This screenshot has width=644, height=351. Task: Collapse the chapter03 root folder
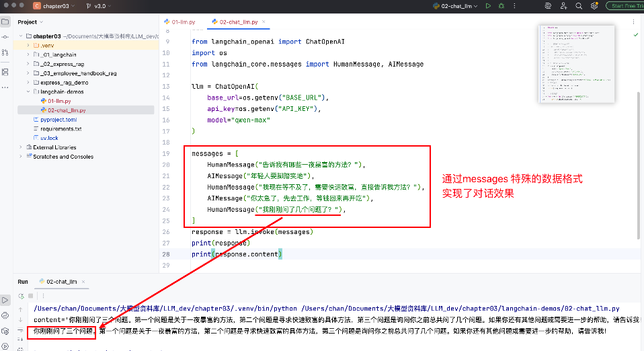coord(21,36)
